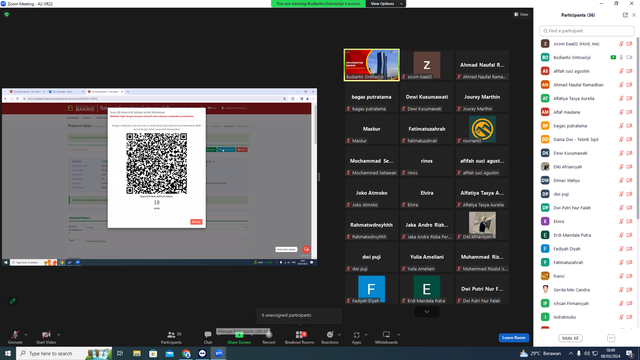Open Breakout Rooms

(300, 337)
